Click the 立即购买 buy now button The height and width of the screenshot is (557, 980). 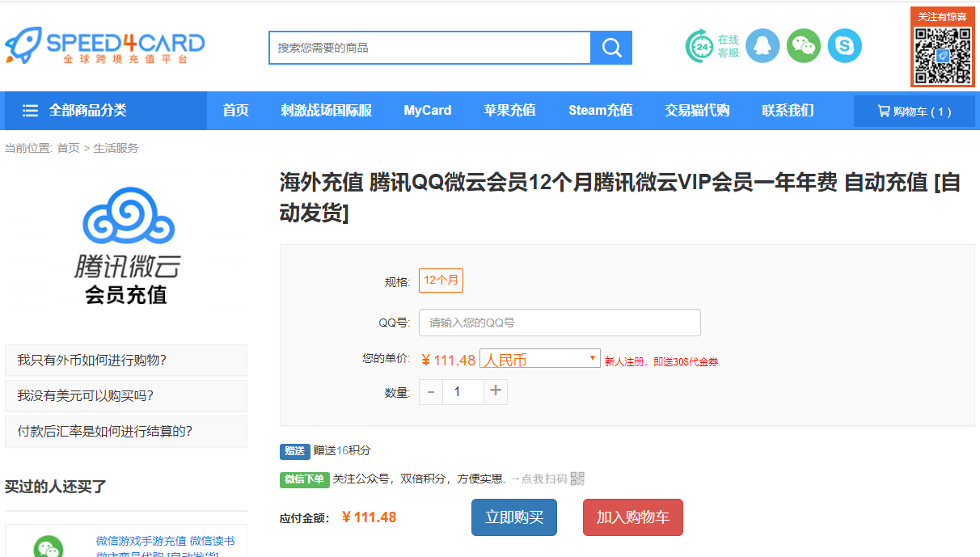(514, 517)
